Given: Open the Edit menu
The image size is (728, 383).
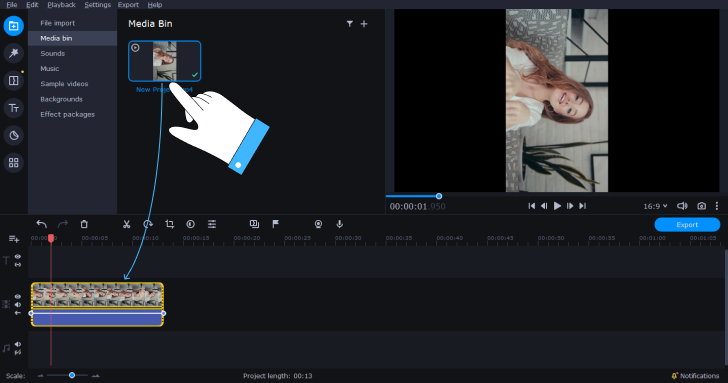Looking at the screenshot, I should tap(32, 5).
